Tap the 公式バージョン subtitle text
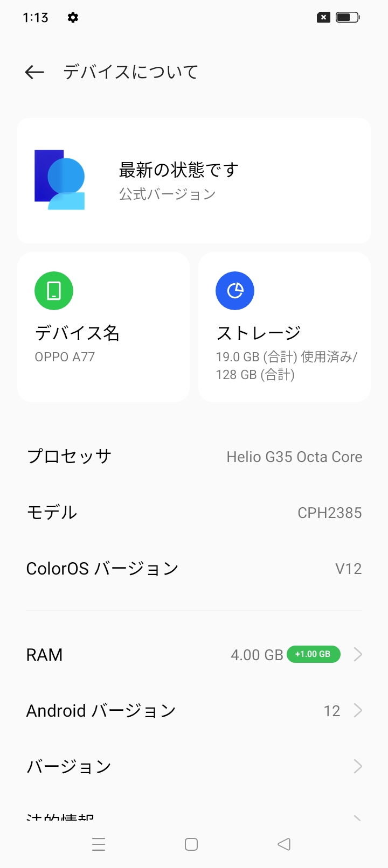This screenshot has width=388, height=868. [168, 194]
